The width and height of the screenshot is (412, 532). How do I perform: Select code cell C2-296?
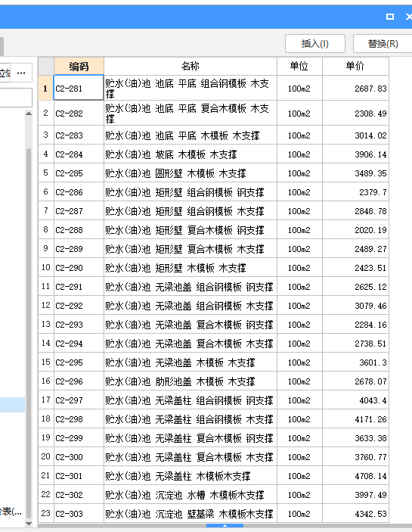tap(79, 381)
